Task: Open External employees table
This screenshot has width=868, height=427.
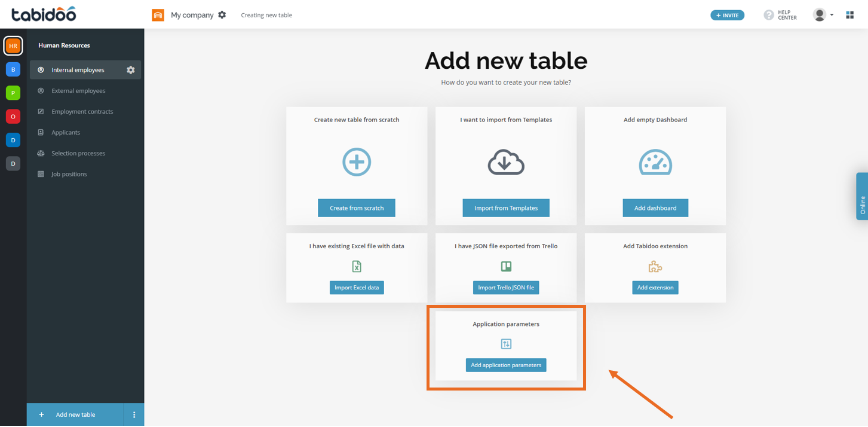Action: click(x=85, y=91)
